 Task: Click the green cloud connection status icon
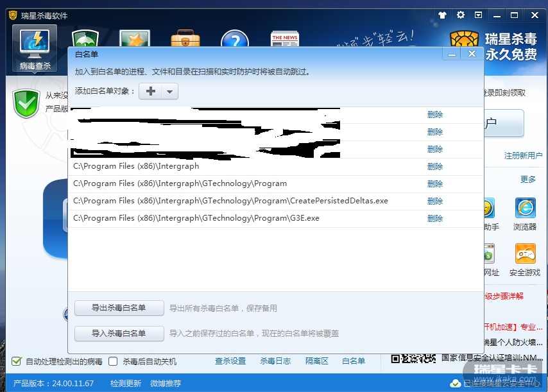[455, 384]
